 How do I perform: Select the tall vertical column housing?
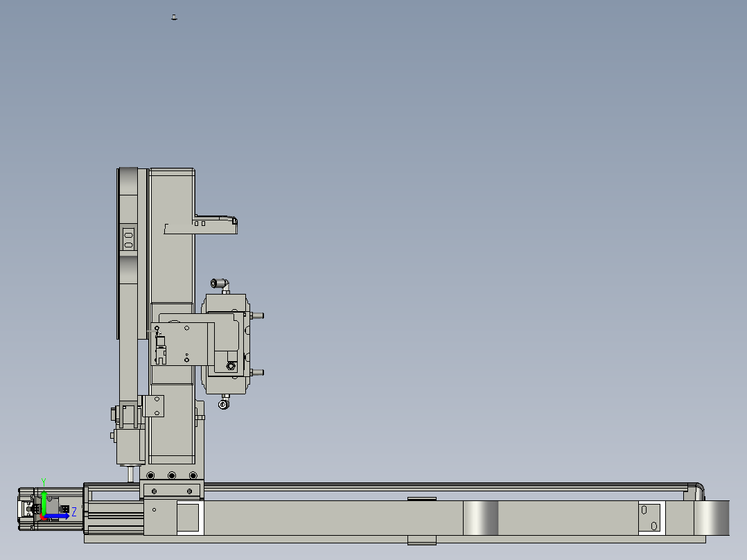[x=172, y=316]
